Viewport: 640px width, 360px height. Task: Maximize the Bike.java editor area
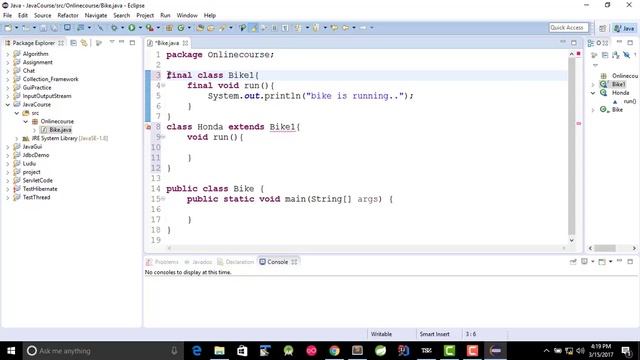tap(574, 42)
